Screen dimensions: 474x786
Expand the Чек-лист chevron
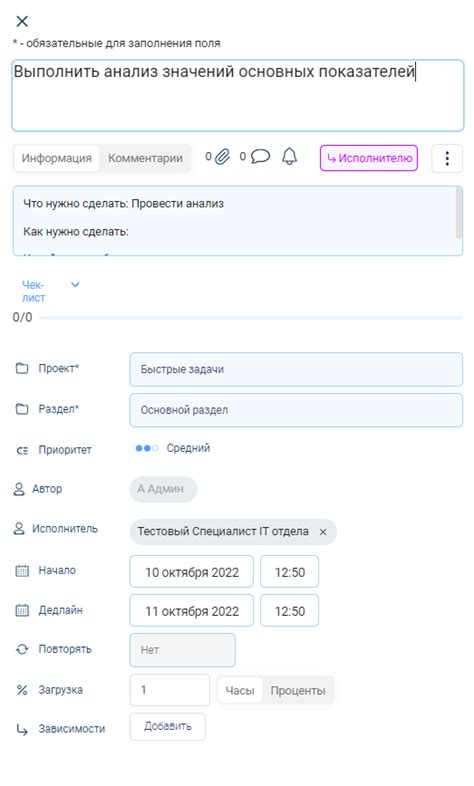(x=75, y=285)
